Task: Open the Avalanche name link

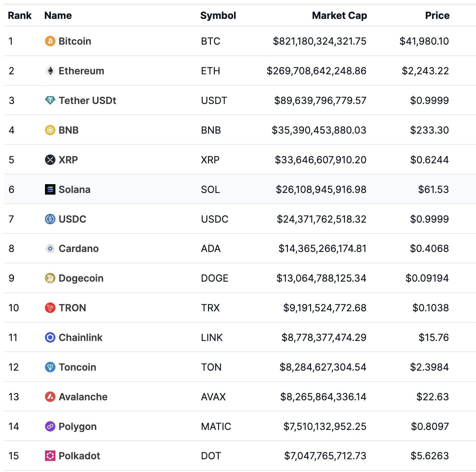Action: click(83, 397)
